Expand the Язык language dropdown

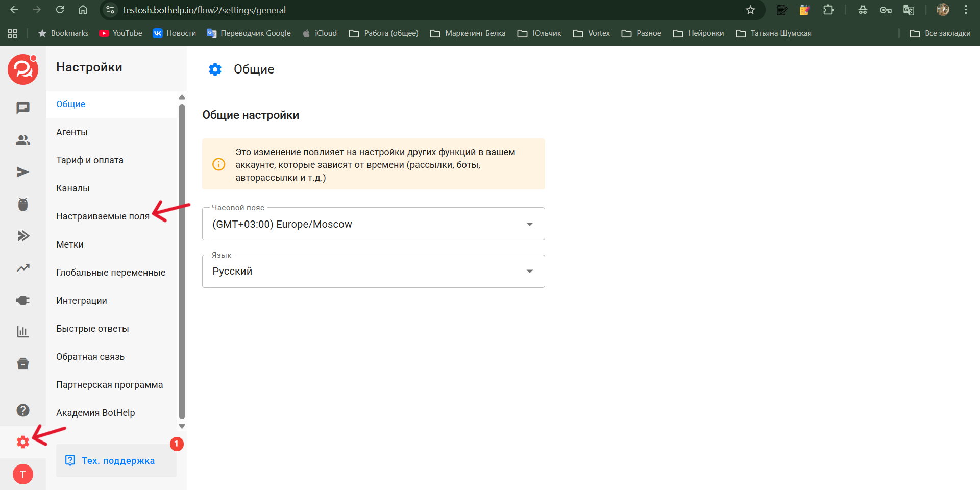pyautogui.click(x=373, y=272)
